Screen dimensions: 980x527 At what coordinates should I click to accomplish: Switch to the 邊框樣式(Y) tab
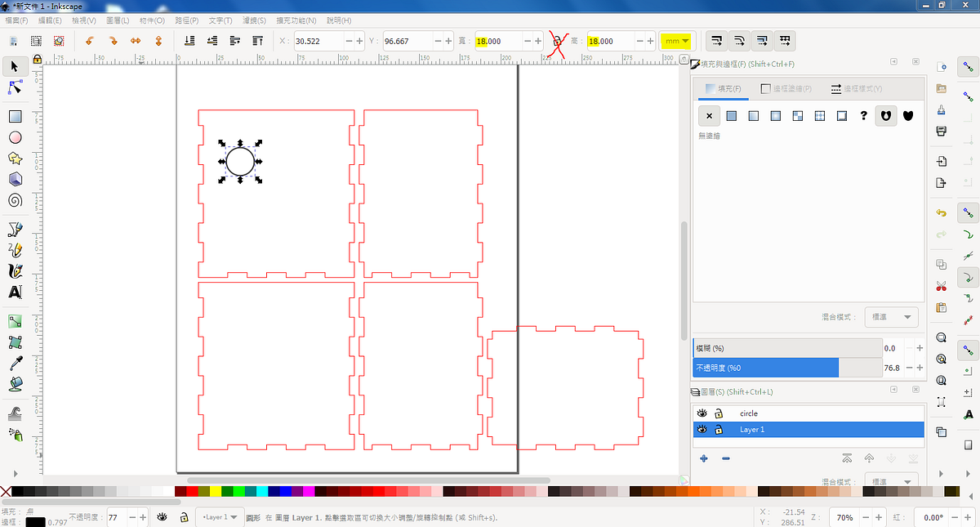point(856,88)
